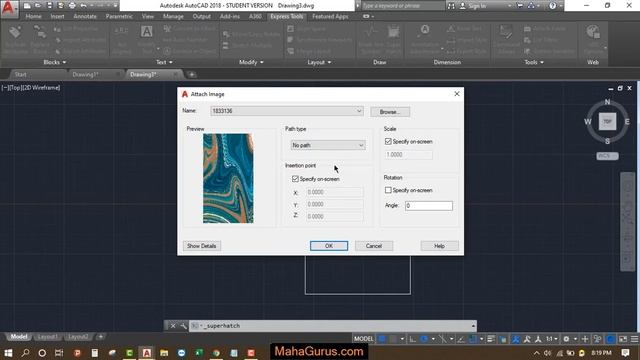Open the Path type dropdown showing No path
Screen dimensions: 640x360
(328, 145)
